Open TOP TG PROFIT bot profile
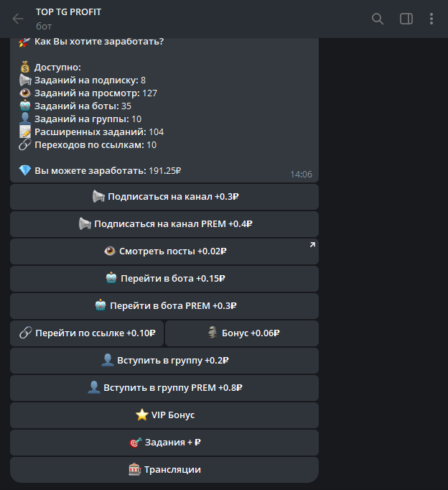The width and height of the screenshot is (448, 490). click(x=68, y=13)
